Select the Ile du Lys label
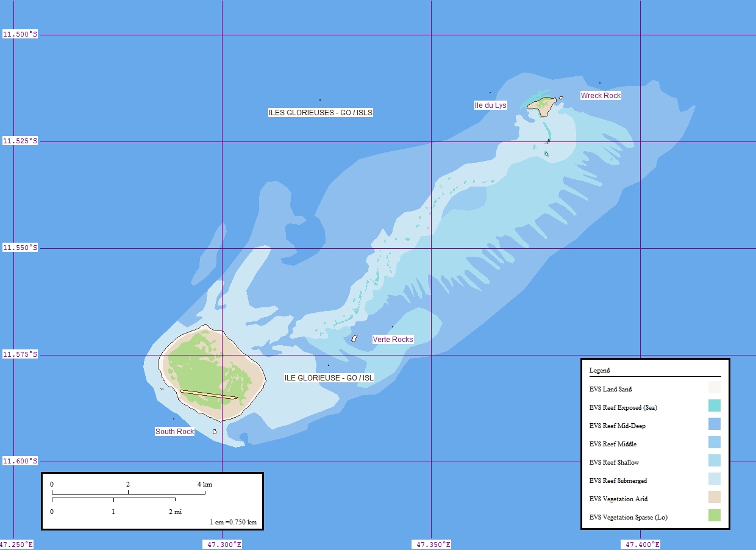756x550 pixels. coord(491,105)
